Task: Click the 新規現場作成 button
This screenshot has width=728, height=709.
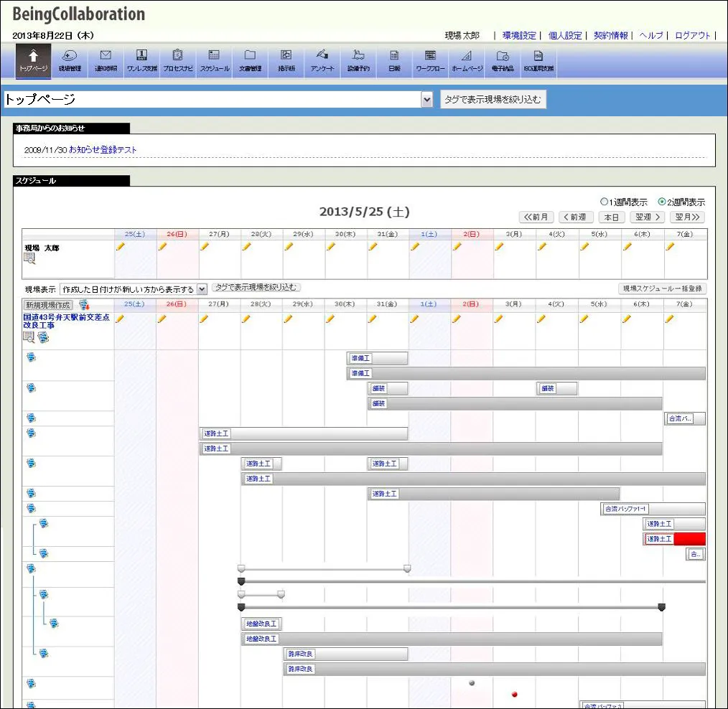Action: pos(48,305)
